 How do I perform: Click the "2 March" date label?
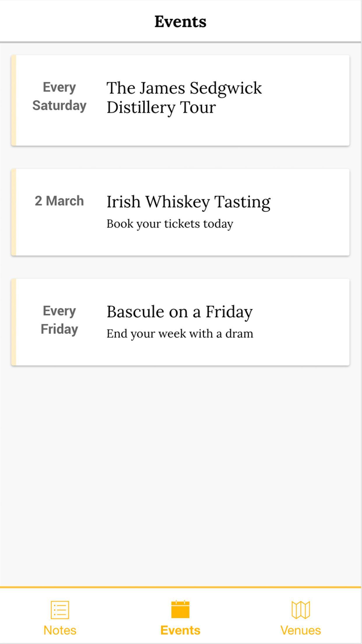[59, 201]
